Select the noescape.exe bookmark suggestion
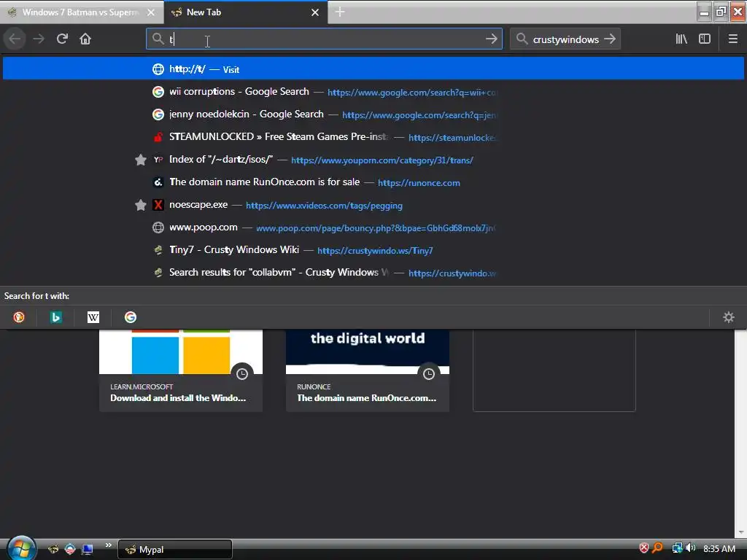Screen dimensions: 747x560 373,205
